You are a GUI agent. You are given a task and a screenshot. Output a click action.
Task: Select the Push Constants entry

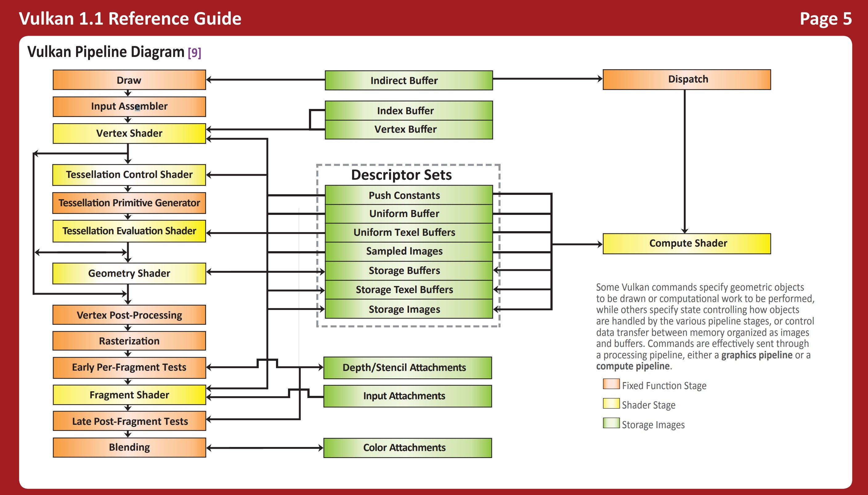405,195
